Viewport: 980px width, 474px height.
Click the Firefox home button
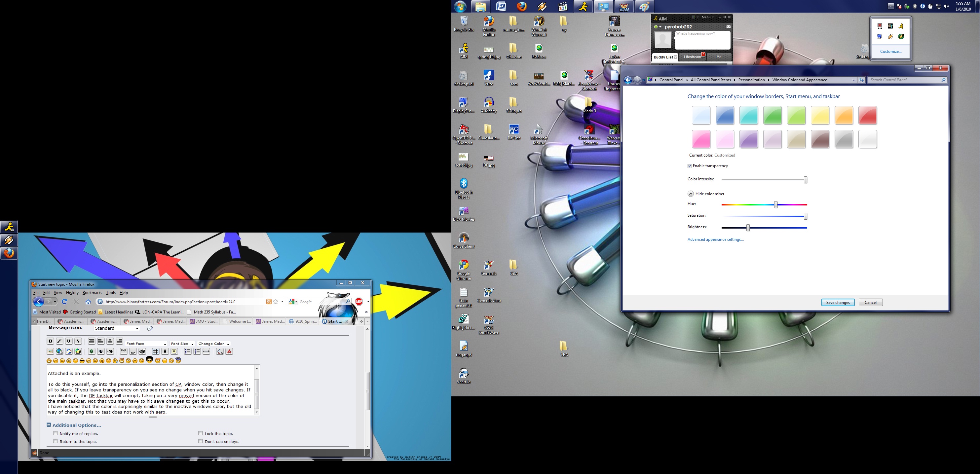(88, 302)
